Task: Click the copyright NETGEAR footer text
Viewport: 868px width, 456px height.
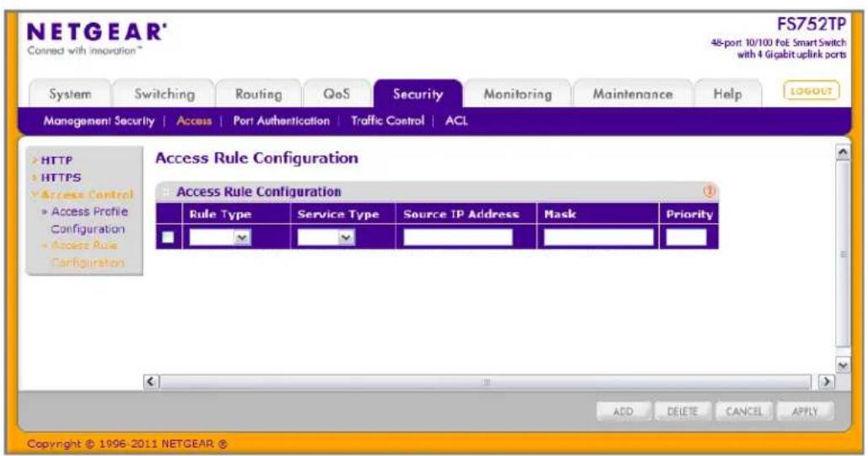Action: [x=127, y=444]
